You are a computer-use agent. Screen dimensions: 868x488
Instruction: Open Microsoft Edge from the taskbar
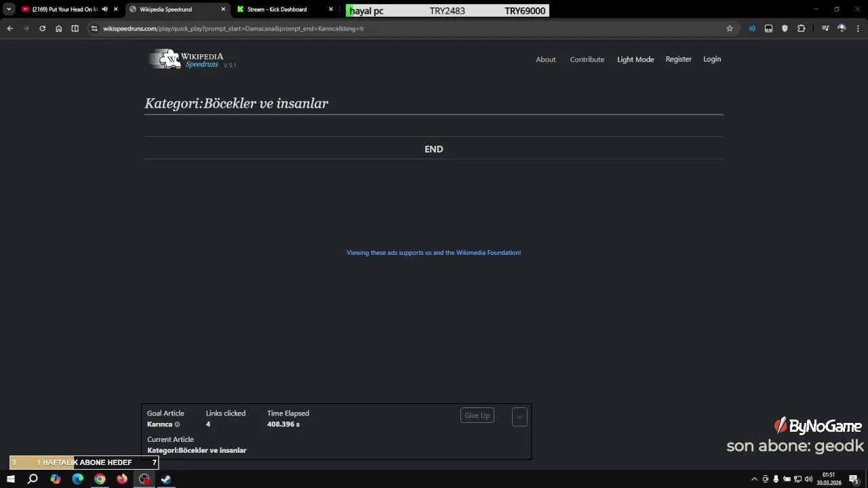click(x=78, y=479)
